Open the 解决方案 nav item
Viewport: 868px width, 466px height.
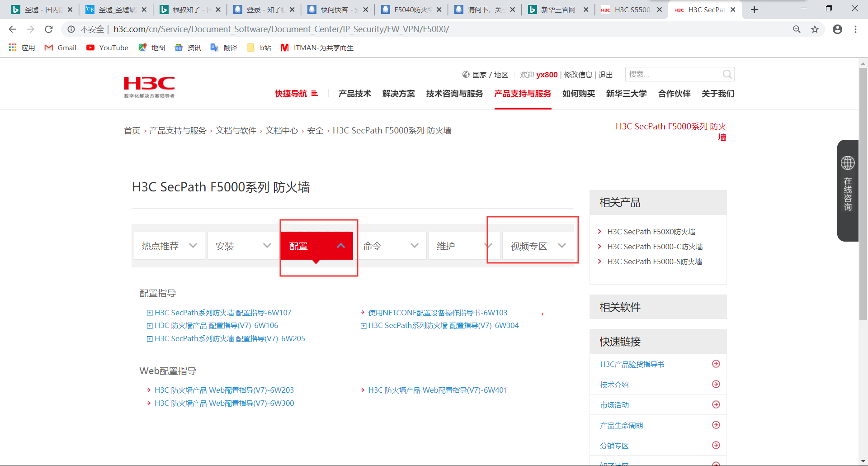(399, 94)
